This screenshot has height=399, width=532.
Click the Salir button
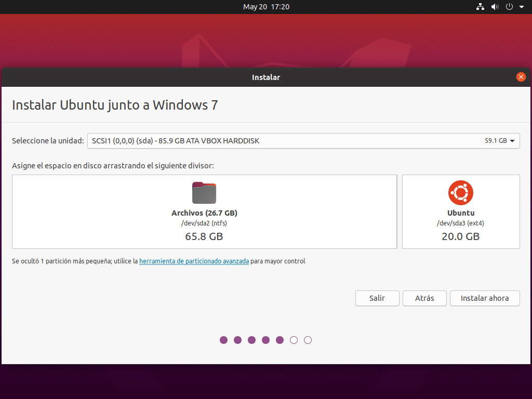click(x=377, y=298)
